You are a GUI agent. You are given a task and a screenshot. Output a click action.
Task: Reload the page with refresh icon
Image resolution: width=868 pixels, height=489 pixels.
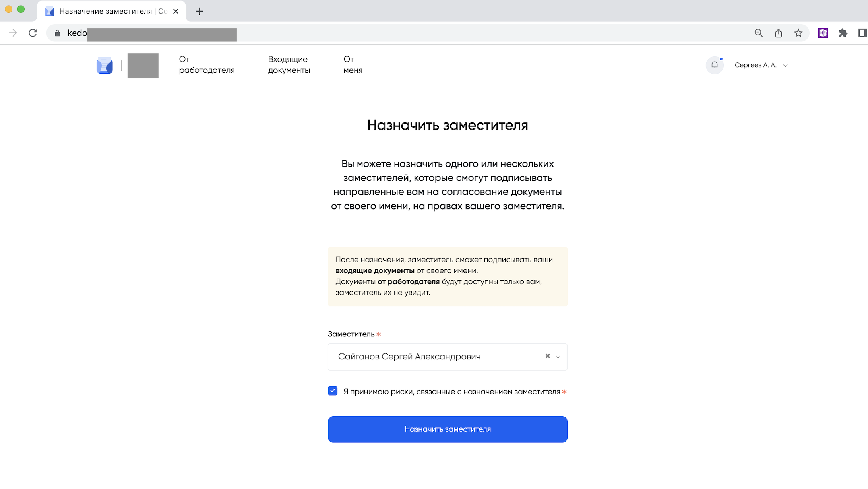pyautogui.click(x=33, y=33)
